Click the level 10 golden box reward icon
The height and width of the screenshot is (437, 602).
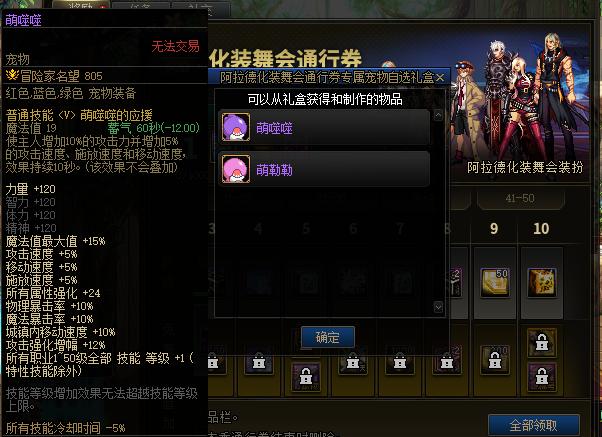542,283
